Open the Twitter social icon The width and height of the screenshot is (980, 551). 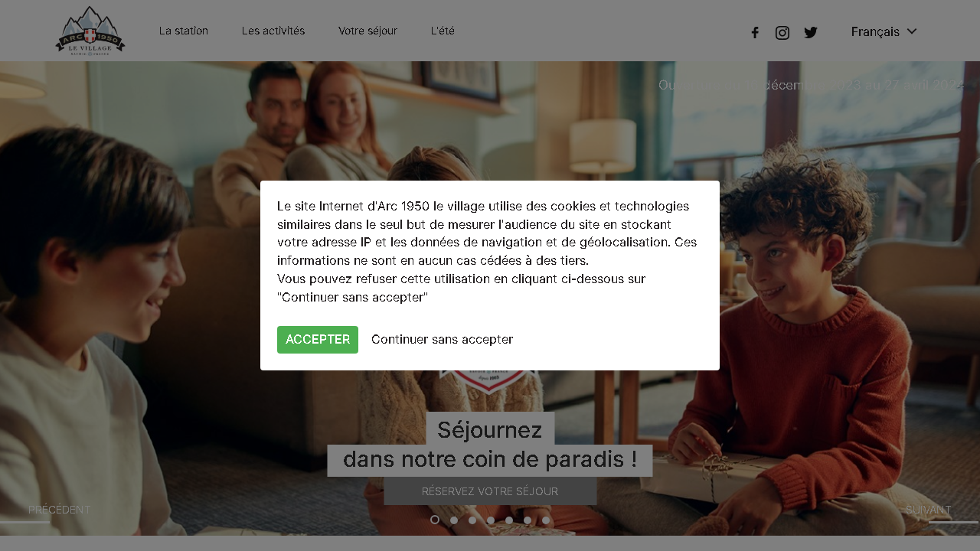click(x=811, y=32)
